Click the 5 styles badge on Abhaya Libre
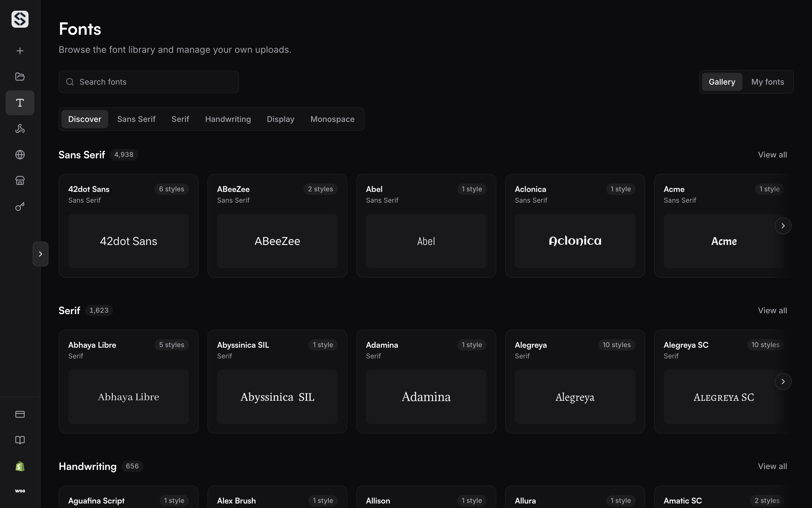Viewport: 812px width, 508px height. [x=171, y=345]
